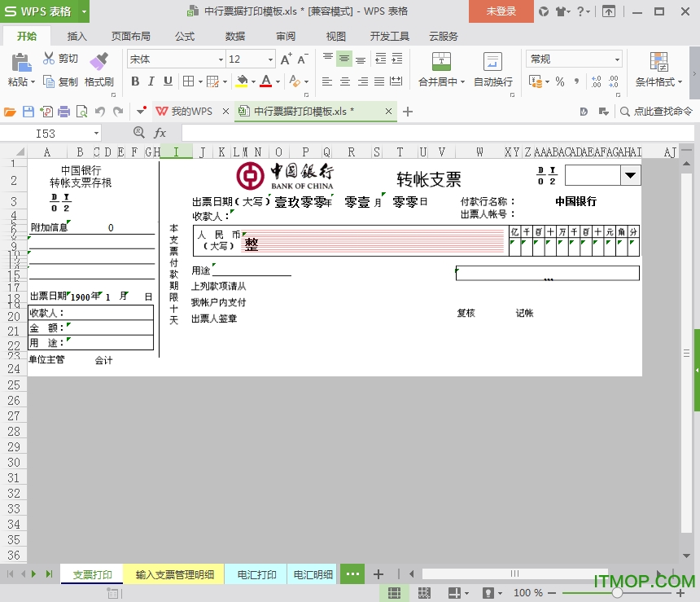Click the fill color bucket icon
The width and height of the screenshot is (700, 602).
point(242,81)
